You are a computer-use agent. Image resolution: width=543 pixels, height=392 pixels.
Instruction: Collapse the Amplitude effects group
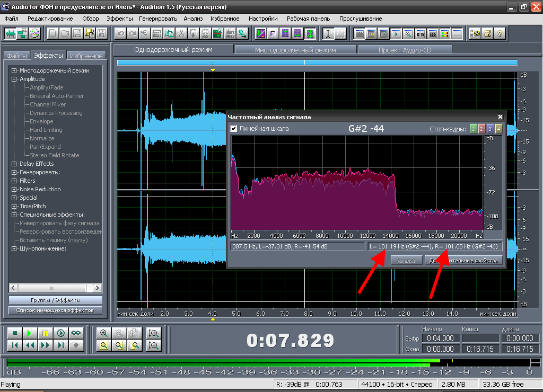click(x=14, y=79)
